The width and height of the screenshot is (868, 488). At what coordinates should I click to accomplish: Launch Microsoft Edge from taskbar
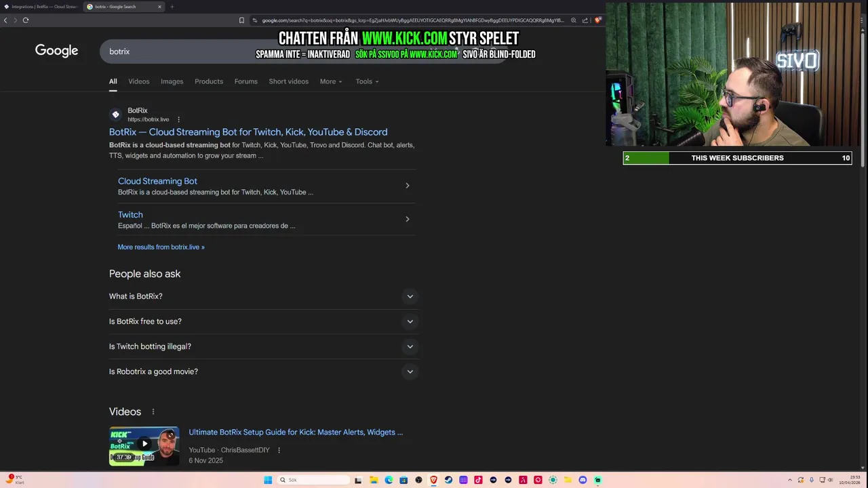389,480
